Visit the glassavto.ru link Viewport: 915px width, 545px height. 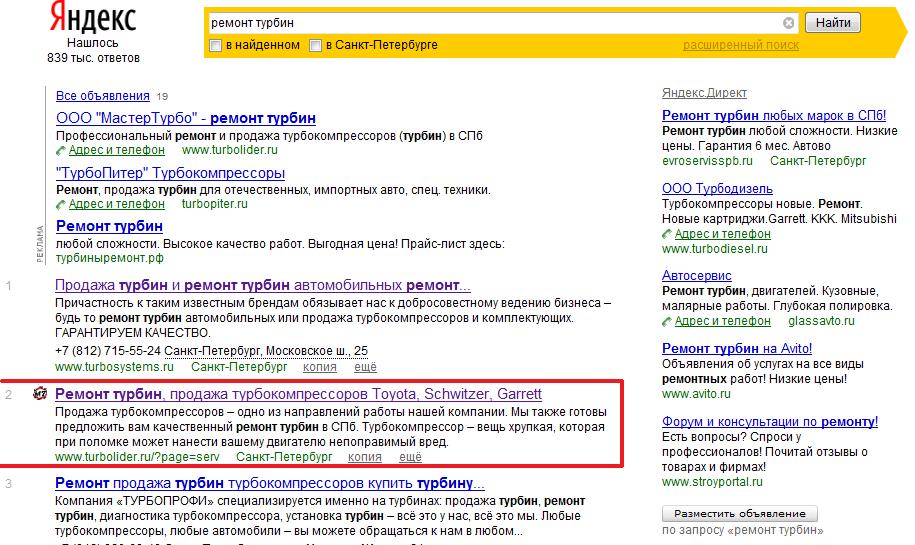[x=821, y=321]
